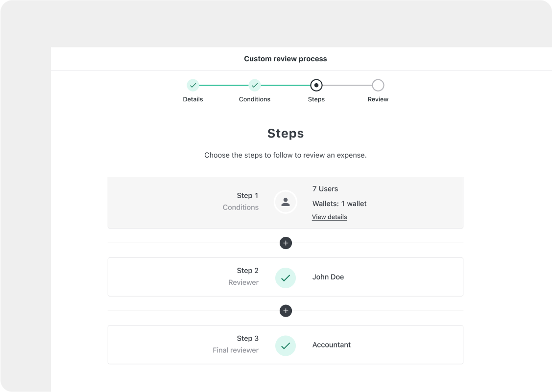
Task: Click the 7 Users text in Step 1
Action: click(325, 189)
